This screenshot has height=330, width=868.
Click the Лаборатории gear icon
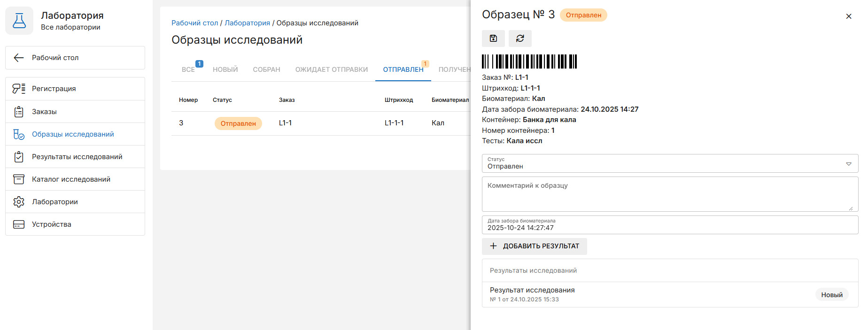(x=19, y=202)
